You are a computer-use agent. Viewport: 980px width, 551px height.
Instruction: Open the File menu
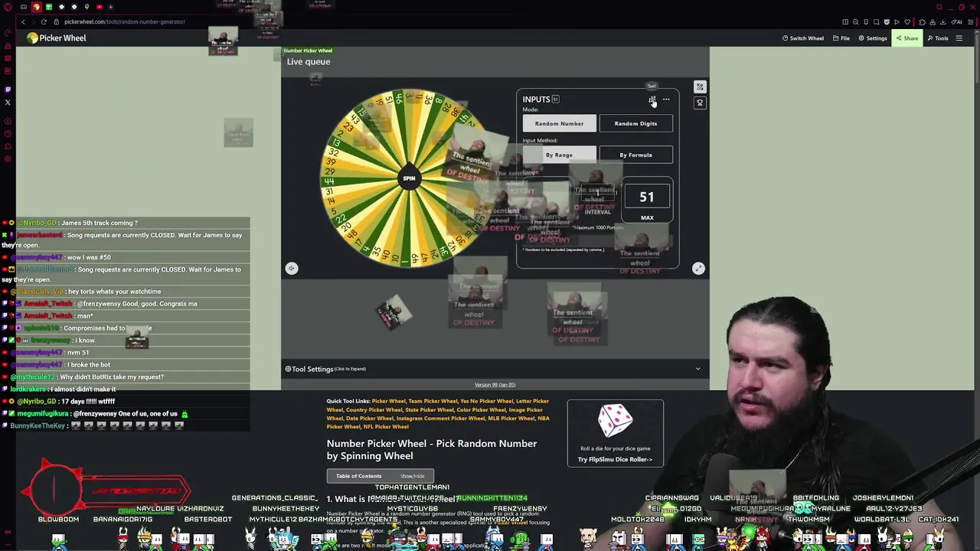[841, 38]
